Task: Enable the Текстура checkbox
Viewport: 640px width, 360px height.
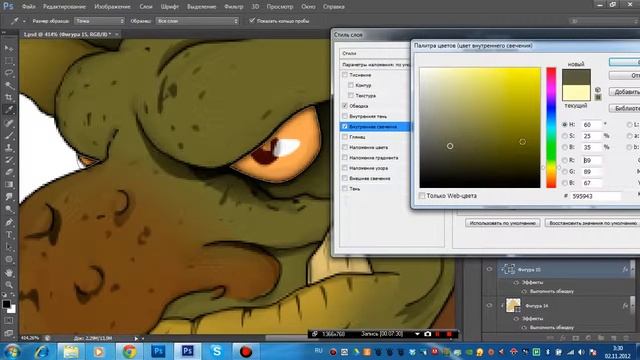Action: [351, 95]
